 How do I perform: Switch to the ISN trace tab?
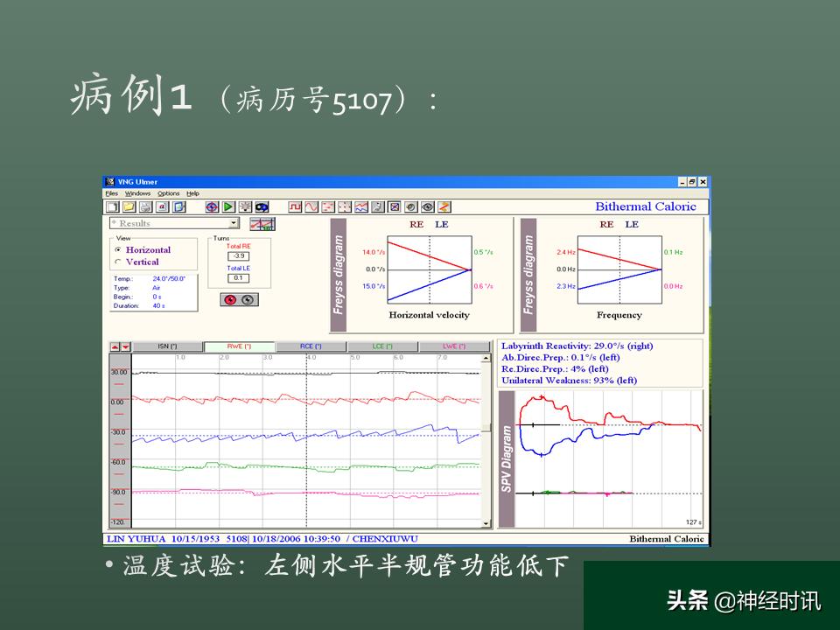tap(168, 346)
